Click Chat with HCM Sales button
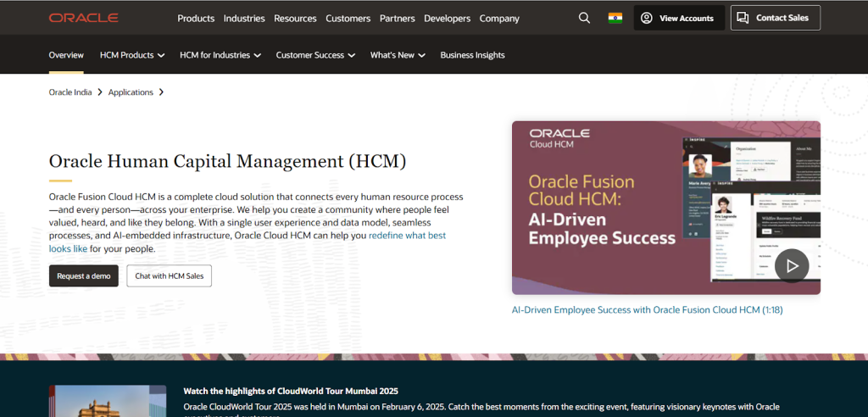Screen dimensions: 868x417 tap(170, 275)
